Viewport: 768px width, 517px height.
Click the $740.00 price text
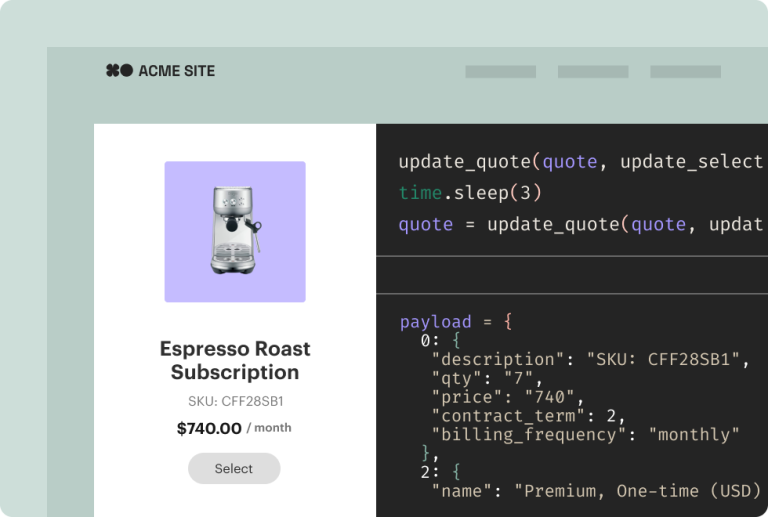click(x=209, y=428)
